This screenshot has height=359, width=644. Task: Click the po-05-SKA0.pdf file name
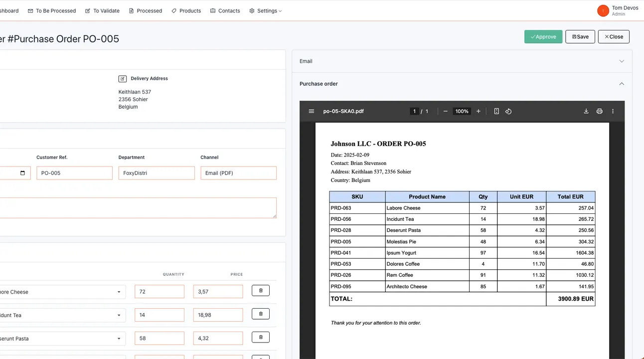[343, 111]
